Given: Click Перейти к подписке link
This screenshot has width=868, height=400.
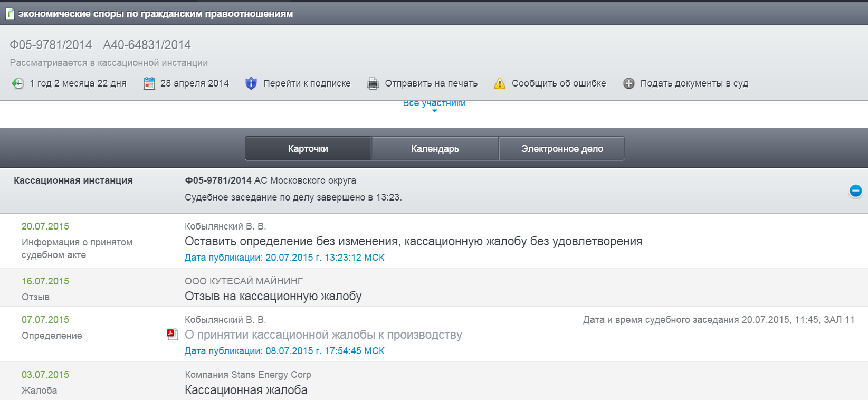Looking at the screenshot, I should [x=307, y=83].
